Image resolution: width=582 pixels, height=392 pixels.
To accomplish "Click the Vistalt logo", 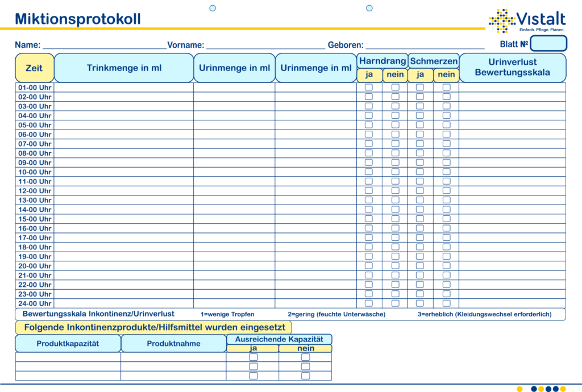I will (526, 20).
